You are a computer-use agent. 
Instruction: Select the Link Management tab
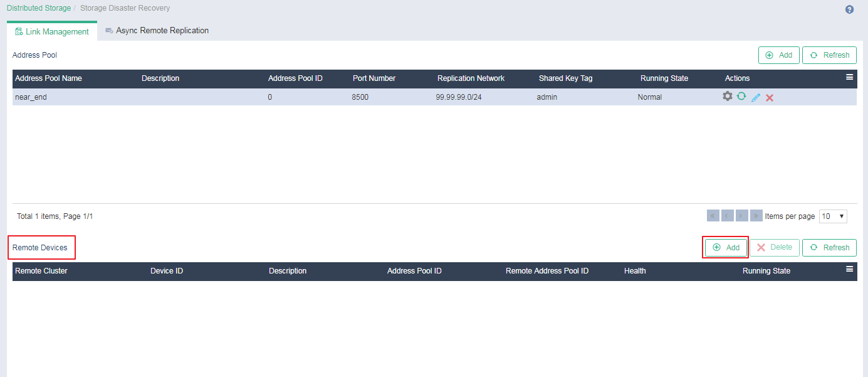(x=52, y=31)
